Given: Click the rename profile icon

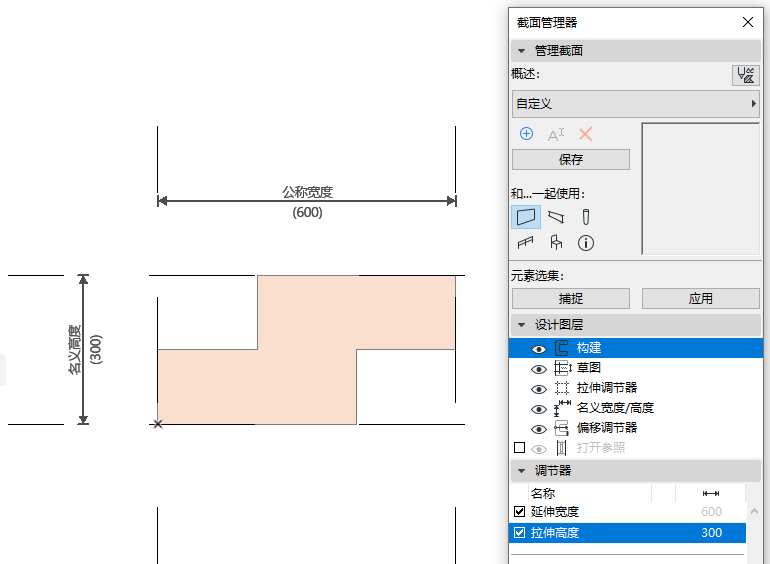Looking at the screenshot, I should pyautogui.click(x=556, y=134).
